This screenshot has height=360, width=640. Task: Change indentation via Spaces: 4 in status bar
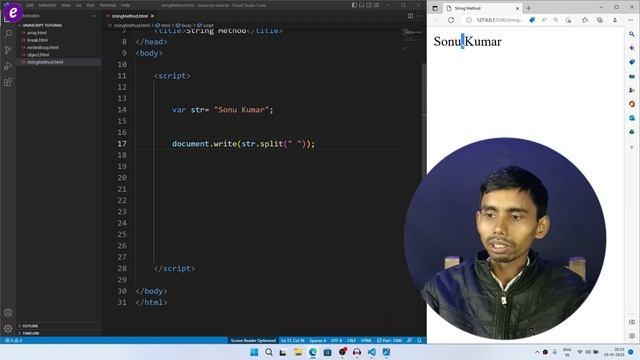[318, 340]
